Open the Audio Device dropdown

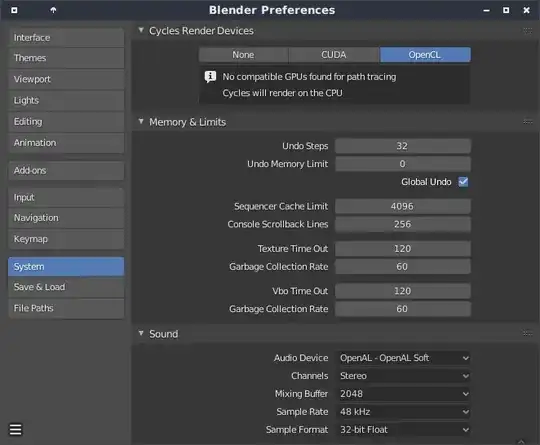[x=403, y=358]
